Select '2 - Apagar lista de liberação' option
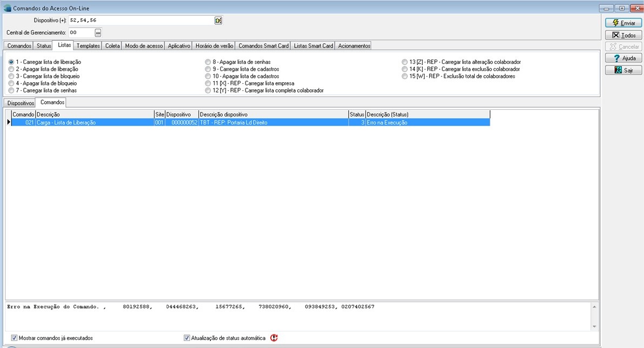Screen dimensions: 644x348 (x=11, y=69)
